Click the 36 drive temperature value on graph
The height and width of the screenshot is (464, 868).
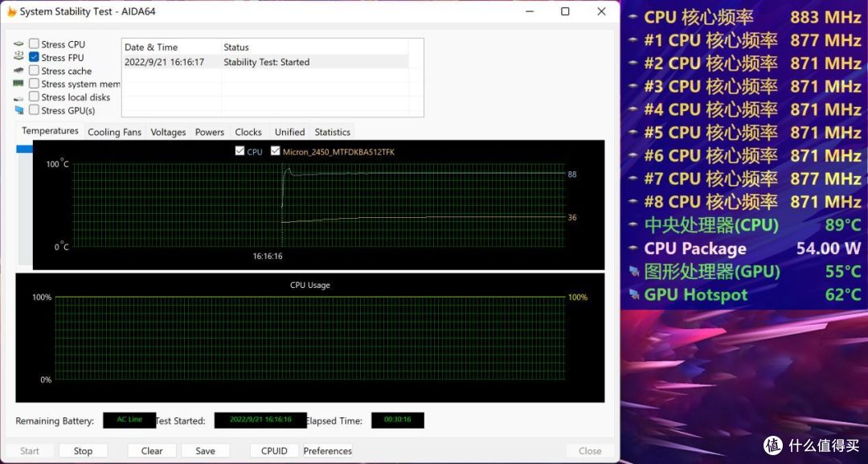572,218
